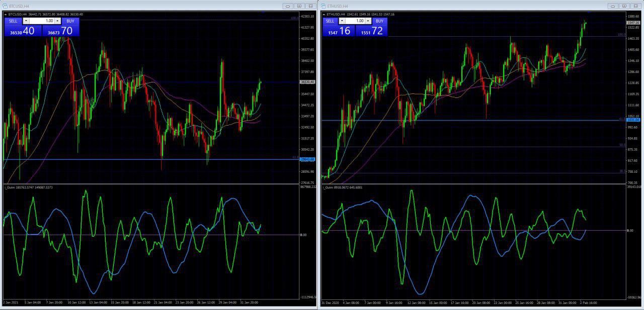Screen dimensions: 644x310
Task: Restore the BTCUSD.H4 chart window
Action: pos(299,6)
